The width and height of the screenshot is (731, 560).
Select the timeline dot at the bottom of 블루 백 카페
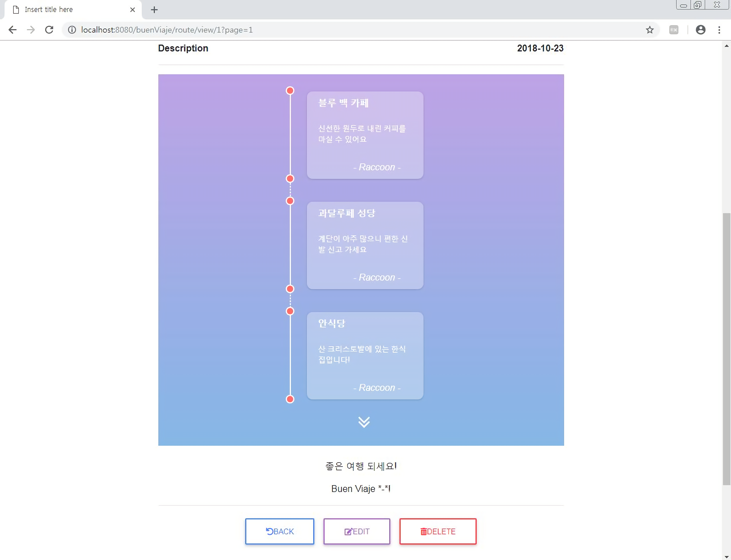(290, 179)
